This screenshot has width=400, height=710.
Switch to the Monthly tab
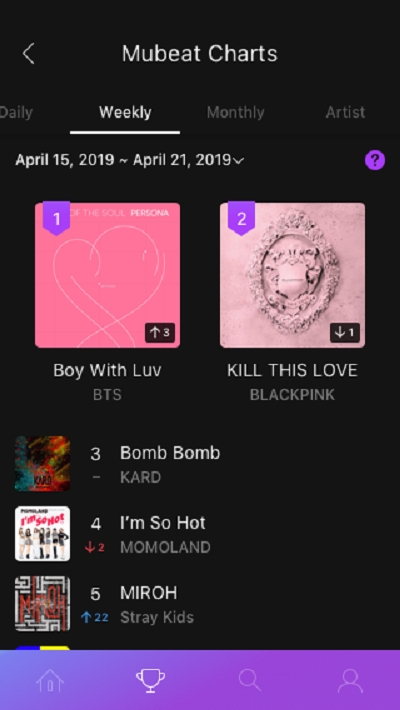236,112
